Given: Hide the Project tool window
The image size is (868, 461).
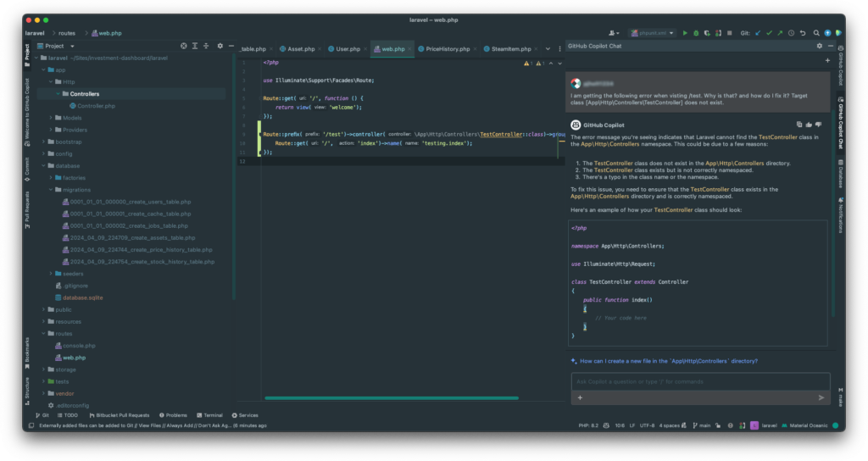Looking at the screenshot, I should (x=231, y=46).
